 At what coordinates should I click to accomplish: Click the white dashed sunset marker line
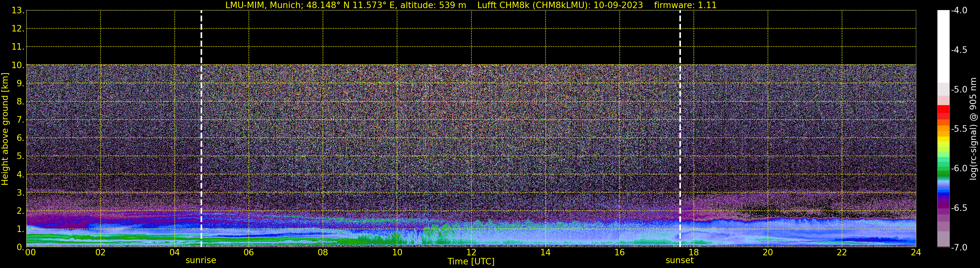pyautogui.click(x=680, y=129)
